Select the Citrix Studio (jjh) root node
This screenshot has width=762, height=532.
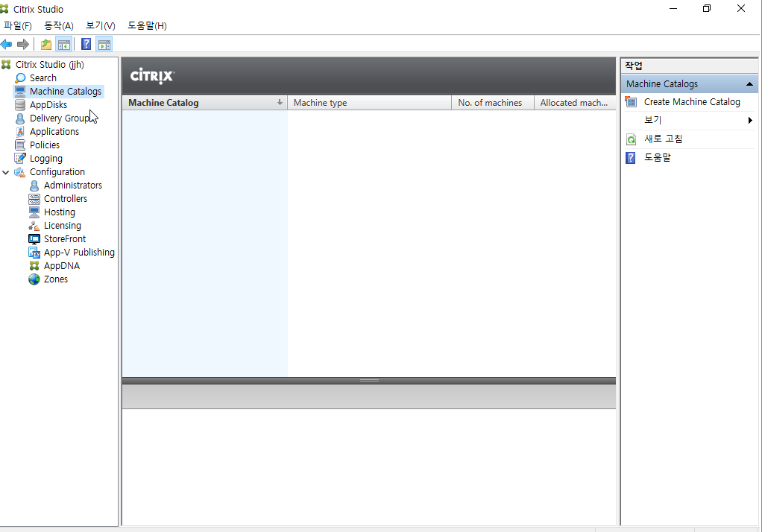click(x=49, y=65)
